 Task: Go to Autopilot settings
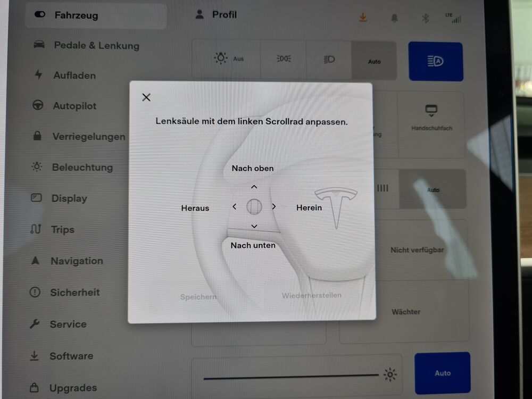click(x=74, y=106)
